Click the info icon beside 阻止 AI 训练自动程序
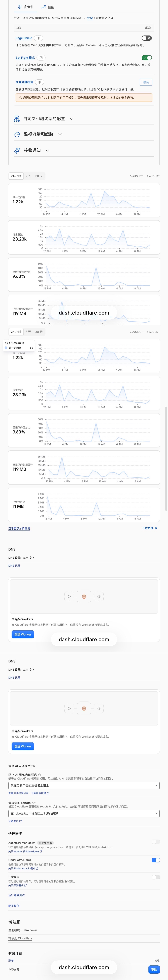The image size is (168, 980). point(39,775)
